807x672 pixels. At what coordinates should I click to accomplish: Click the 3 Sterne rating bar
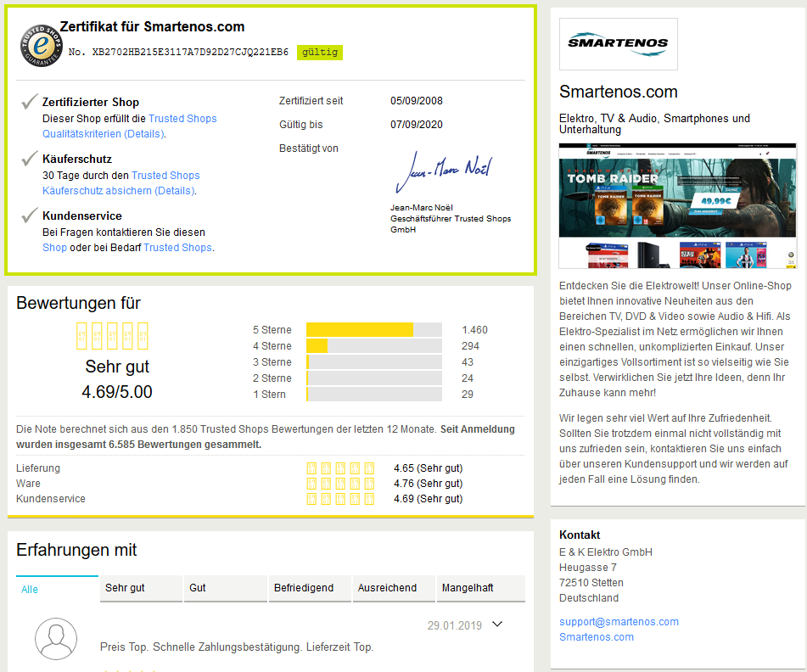tap(373, 361)
